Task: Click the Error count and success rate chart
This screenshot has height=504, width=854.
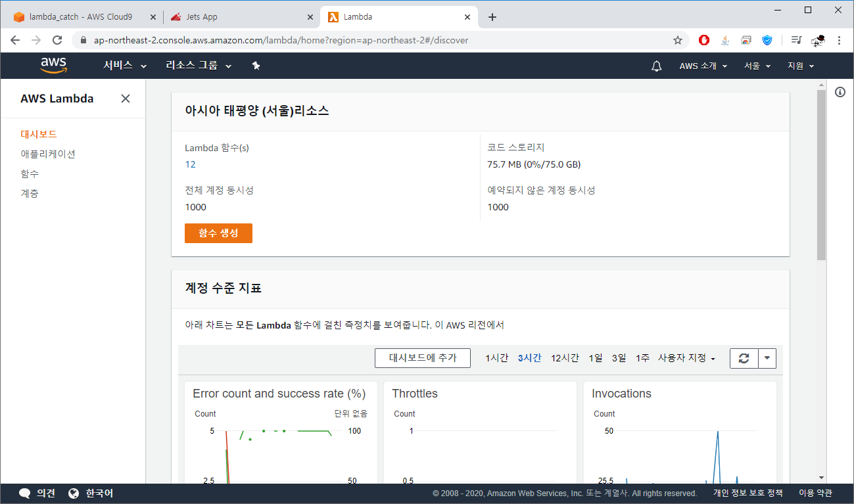Action: click(x=281, y=434)
